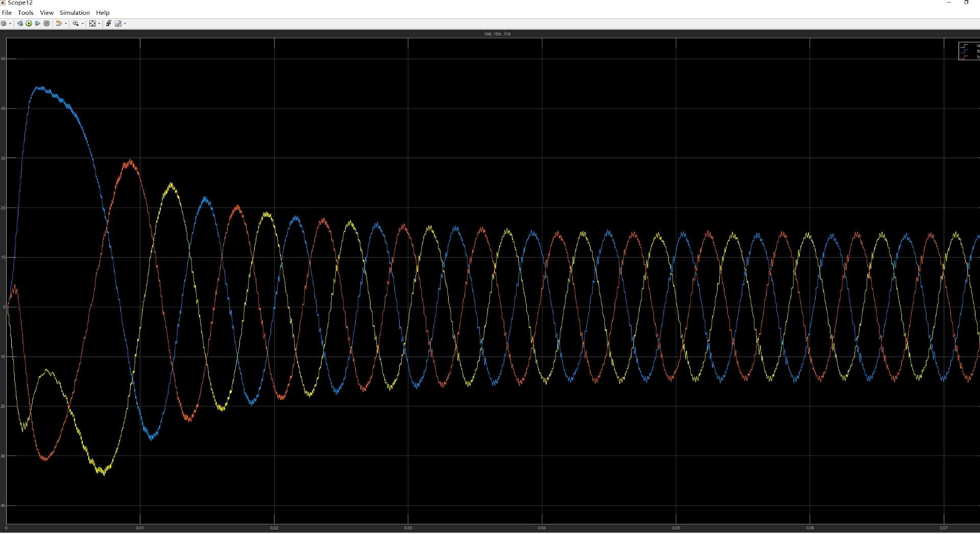
Task: Stop the simulation with the grey stop button
Action: [x=46, y=23]
